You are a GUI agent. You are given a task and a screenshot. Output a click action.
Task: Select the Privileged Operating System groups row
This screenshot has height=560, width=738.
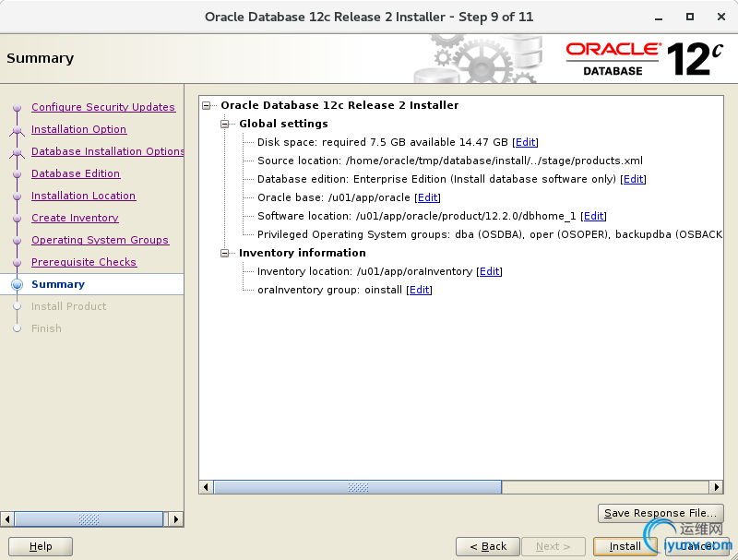[x=490, y=234]
